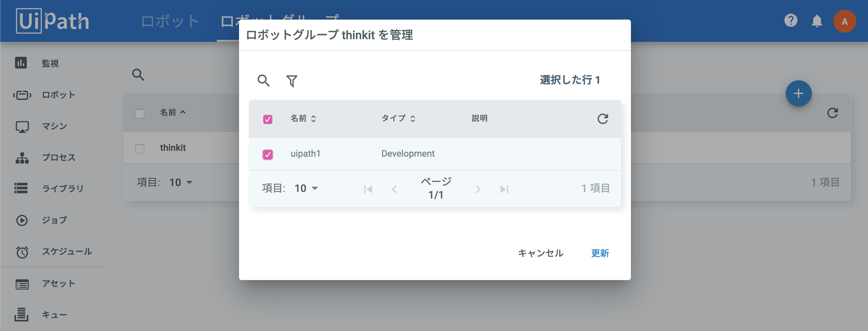The image size is (868, 331).
Task: Click the schedule (スケジュール) clock icon
Action: tap(22, 252)
